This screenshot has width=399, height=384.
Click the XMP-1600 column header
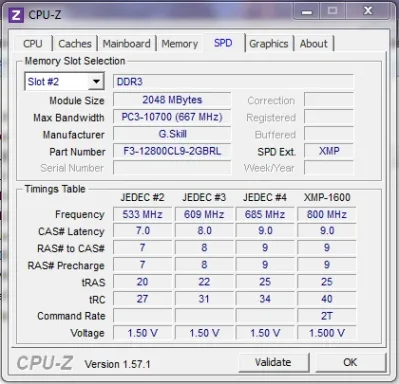coord(327,197)
